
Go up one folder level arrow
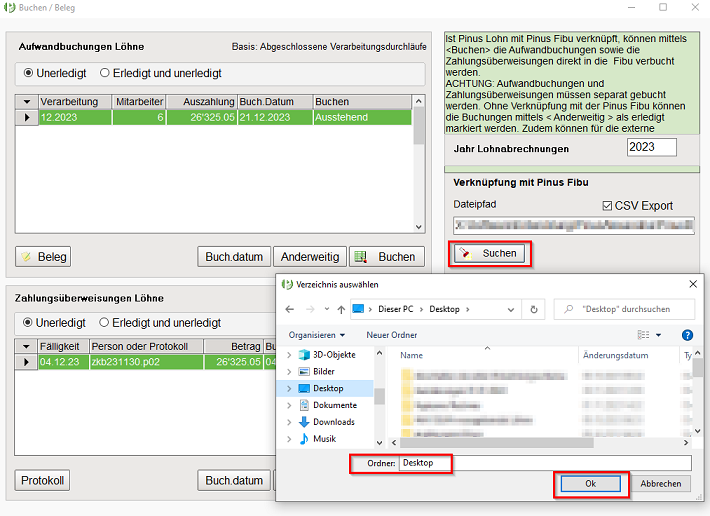coord(341,309)
